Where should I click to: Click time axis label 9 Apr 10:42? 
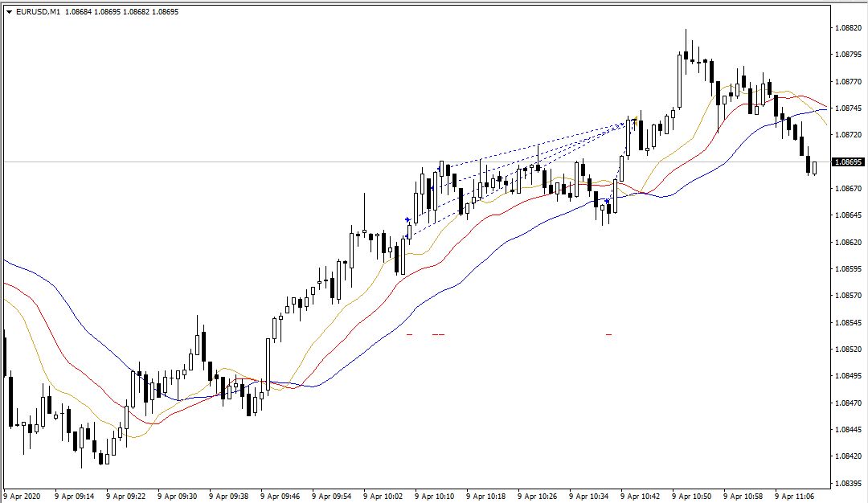(x=641, y=497)
